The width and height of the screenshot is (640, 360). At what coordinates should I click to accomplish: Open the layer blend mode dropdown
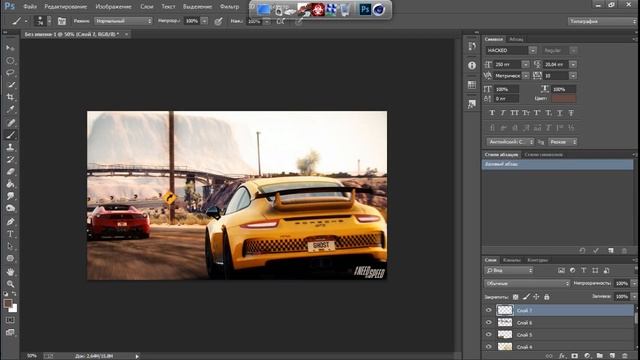tap(527, 283)
